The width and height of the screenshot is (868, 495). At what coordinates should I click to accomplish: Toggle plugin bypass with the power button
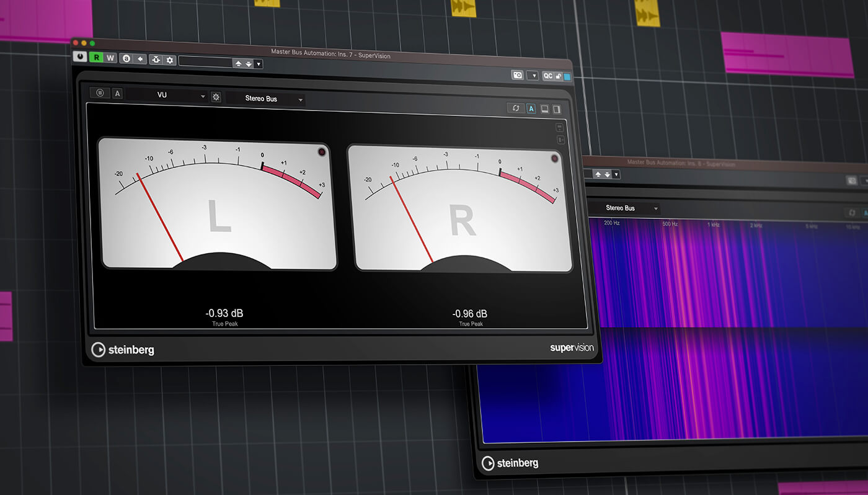[81, 58]
